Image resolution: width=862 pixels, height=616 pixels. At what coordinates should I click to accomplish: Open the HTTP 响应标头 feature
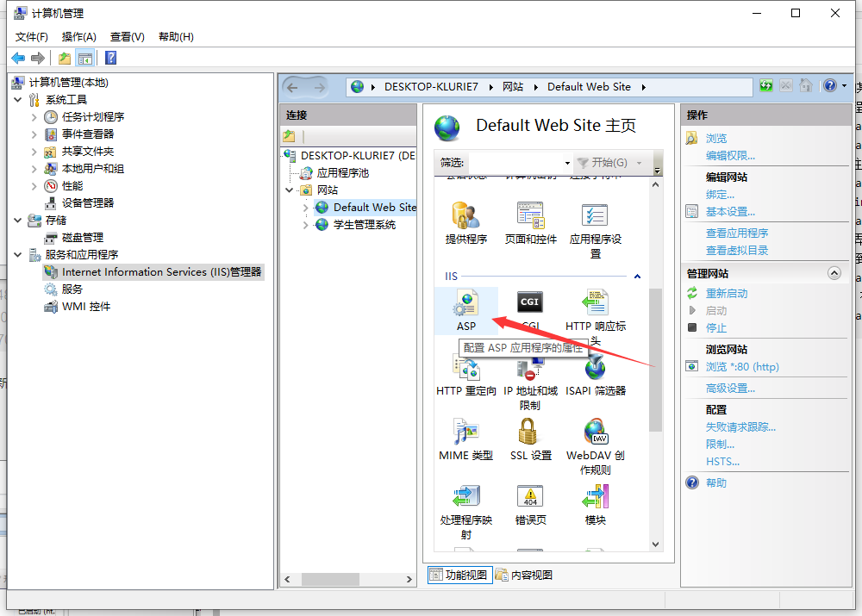(595, 302)
